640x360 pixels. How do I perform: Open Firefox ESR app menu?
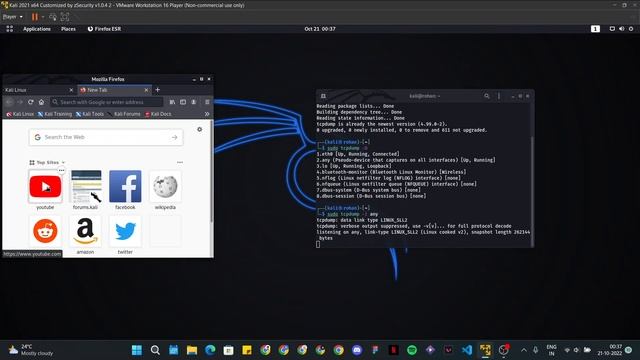104,29
